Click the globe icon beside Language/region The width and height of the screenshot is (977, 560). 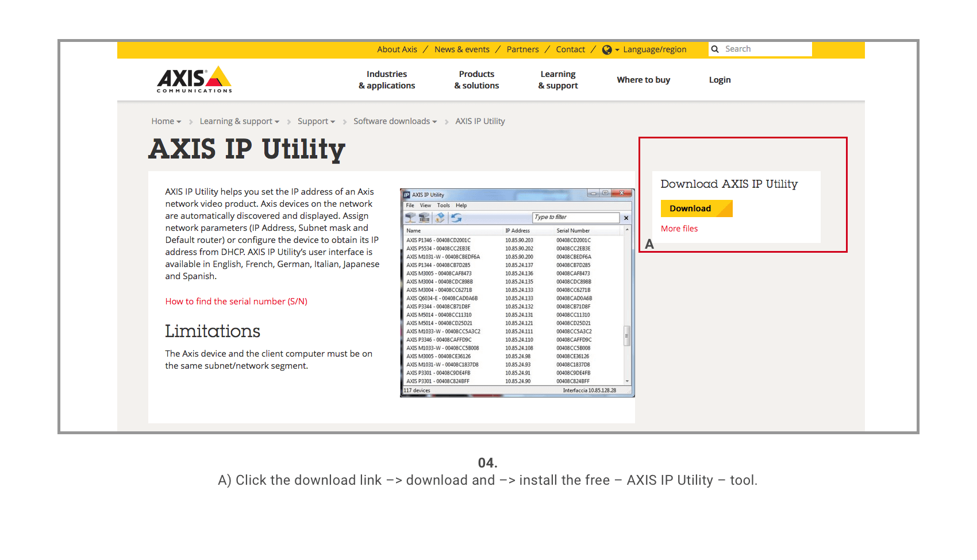tap(607, 50)
